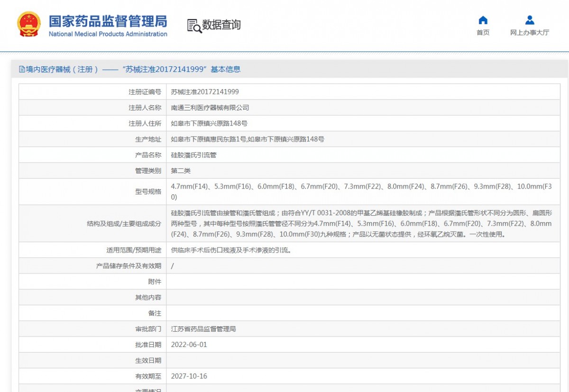Select expiry date 2027-10-16
This screenshot has width=569, height=392.
[189, 376]
